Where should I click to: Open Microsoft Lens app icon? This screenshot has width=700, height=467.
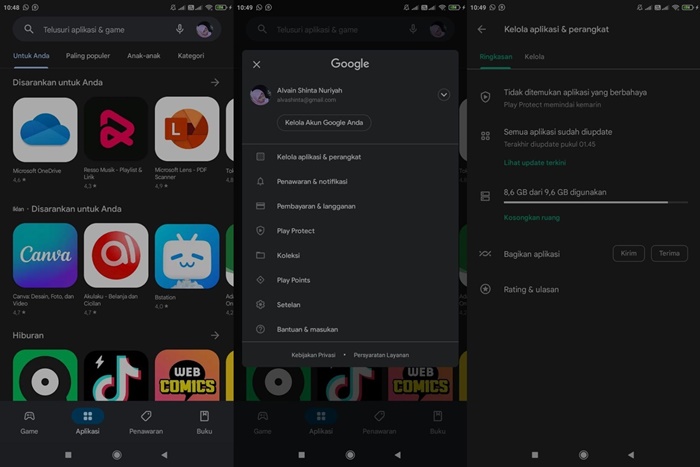187,129
